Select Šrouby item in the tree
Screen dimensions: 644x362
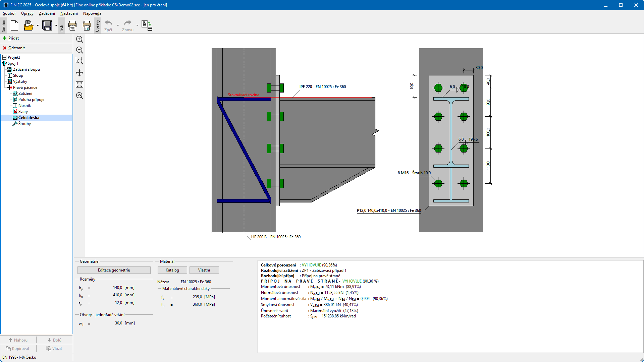24,124
